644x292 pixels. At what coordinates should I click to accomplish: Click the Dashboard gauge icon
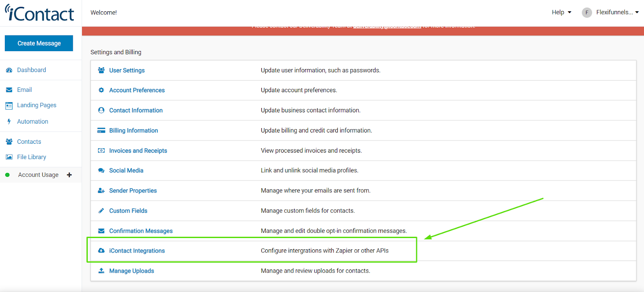coord(9,70)
